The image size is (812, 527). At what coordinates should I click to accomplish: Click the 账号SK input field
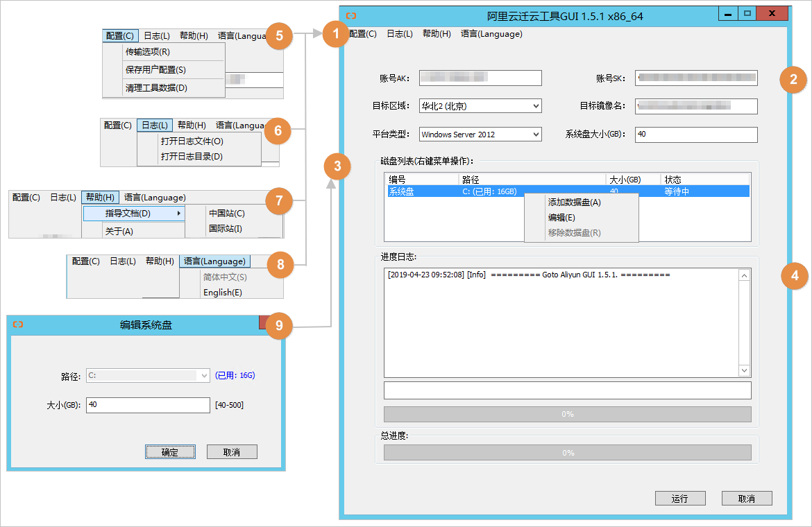tap(697, 78)
